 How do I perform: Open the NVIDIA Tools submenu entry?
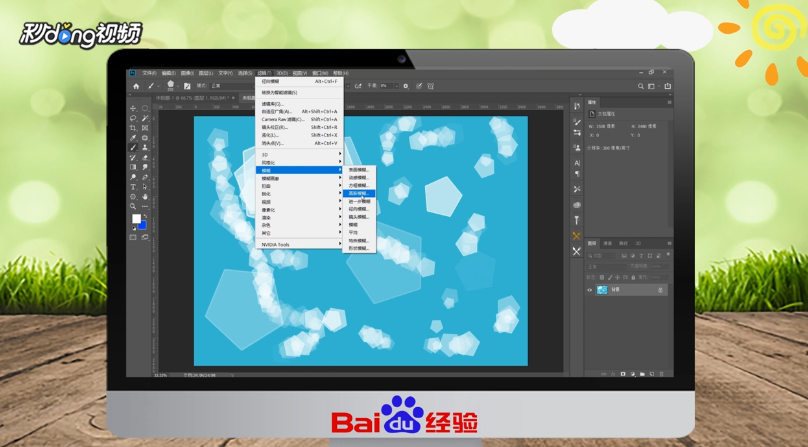click(299, 244)
